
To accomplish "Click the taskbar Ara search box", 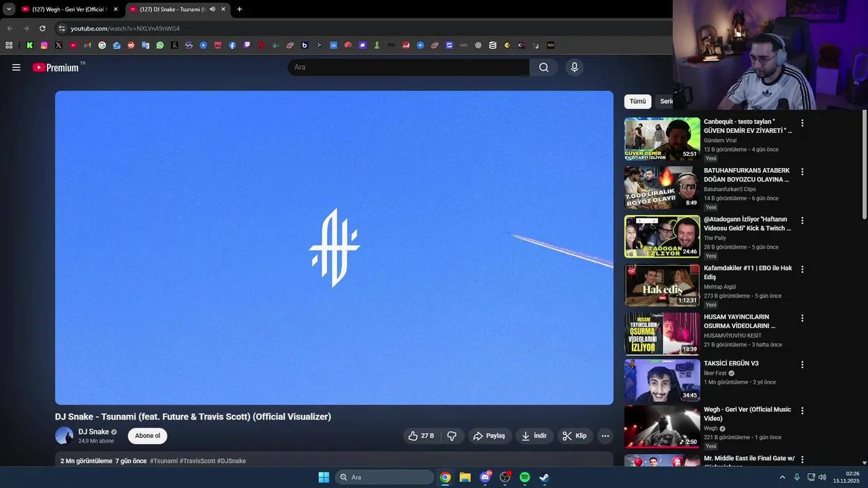I will click(384, 477).
